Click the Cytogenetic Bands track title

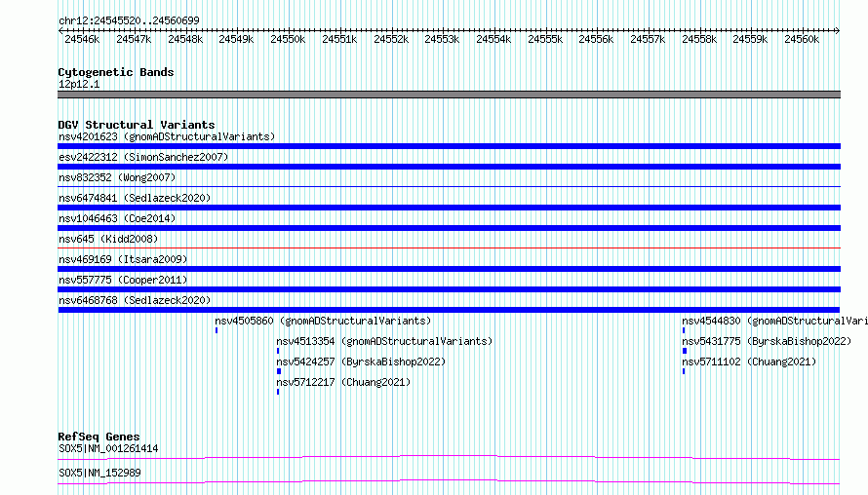[x=116, y=72]
